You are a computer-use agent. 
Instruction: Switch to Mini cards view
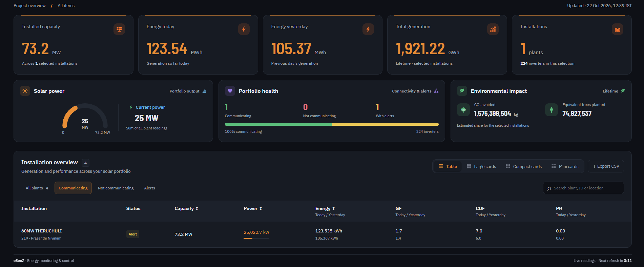tap(565, 166)
